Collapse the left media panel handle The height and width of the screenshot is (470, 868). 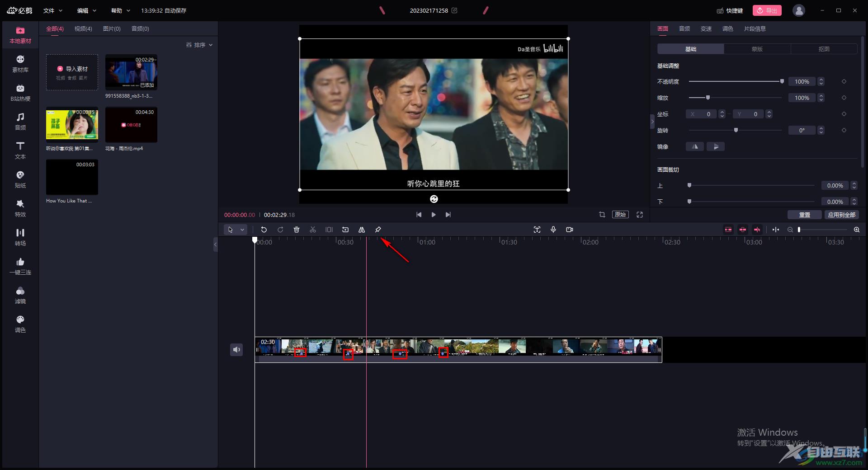(x=216, y=244)
